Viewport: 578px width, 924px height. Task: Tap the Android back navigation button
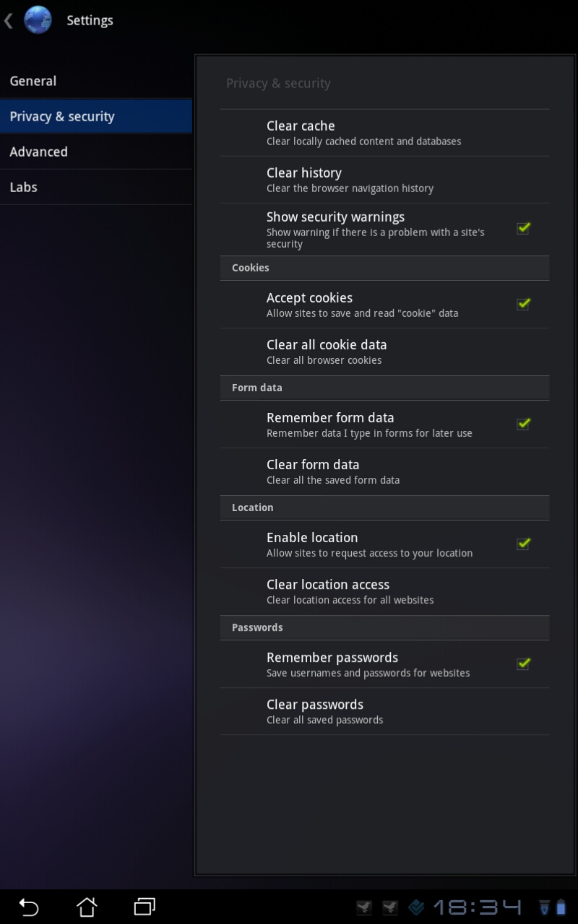click(x=29, y=907)
